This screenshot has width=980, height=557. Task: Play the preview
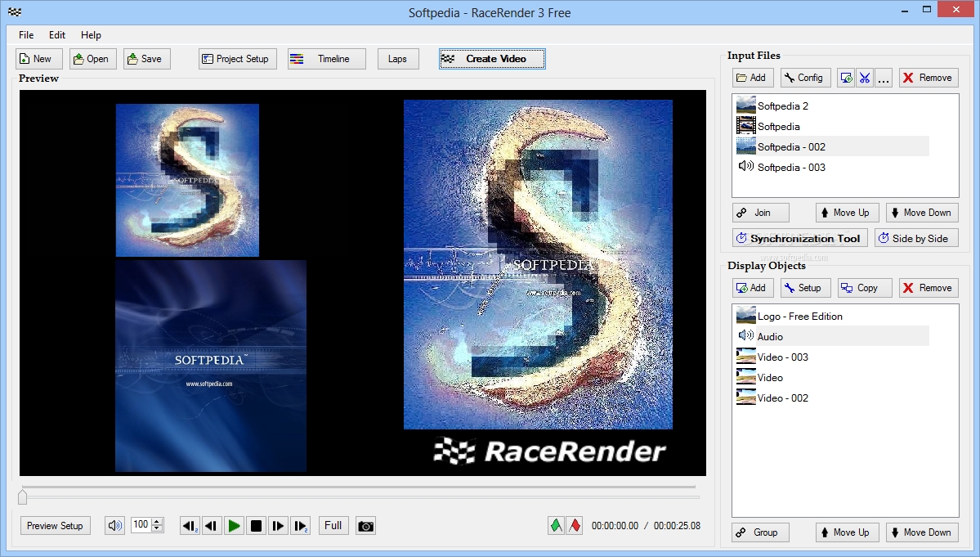click(234, 526)
